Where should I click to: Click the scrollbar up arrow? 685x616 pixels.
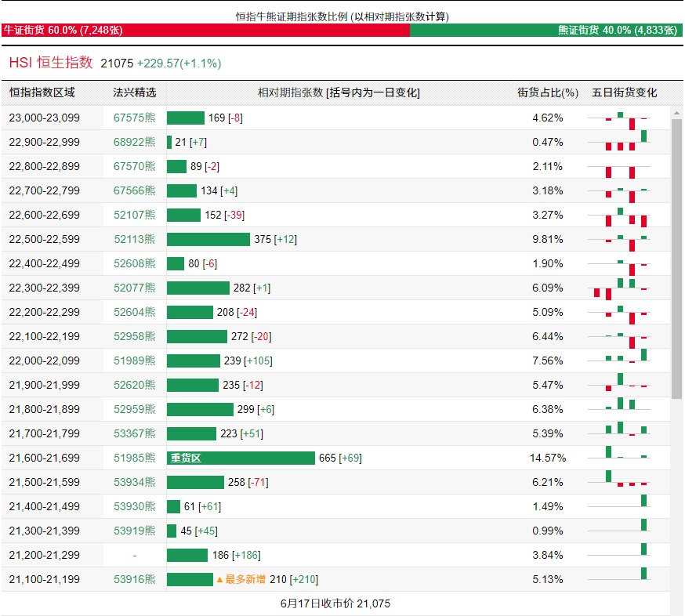click(676, 113)
